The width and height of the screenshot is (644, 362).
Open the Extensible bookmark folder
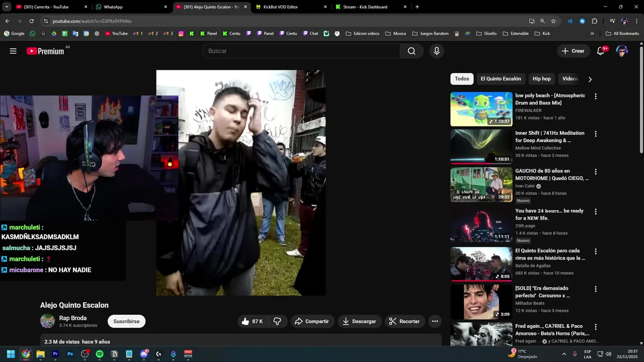[515, 34]
